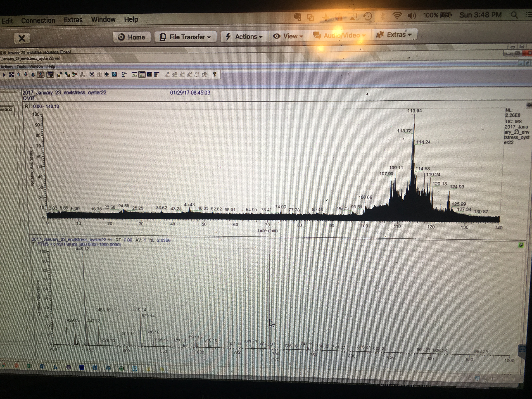Open the Actions dropdown in the remote toolbar

(x=244, y=37)
